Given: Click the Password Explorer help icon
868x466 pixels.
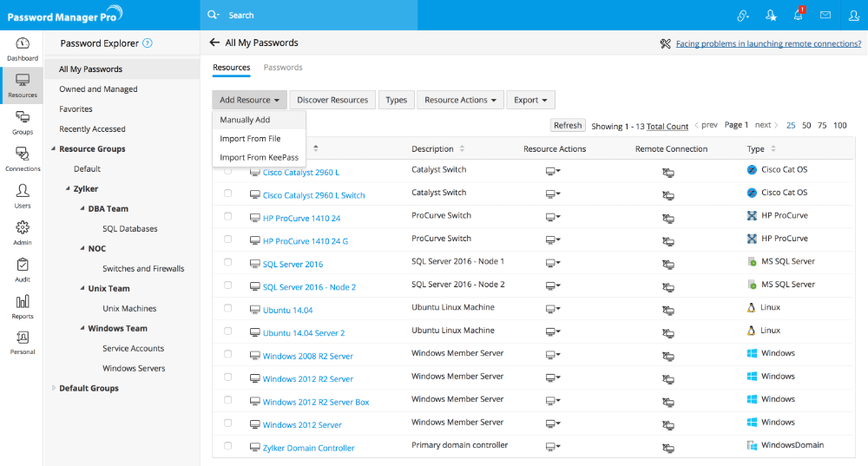Looking at the screenshot, I should pos(148,43).
